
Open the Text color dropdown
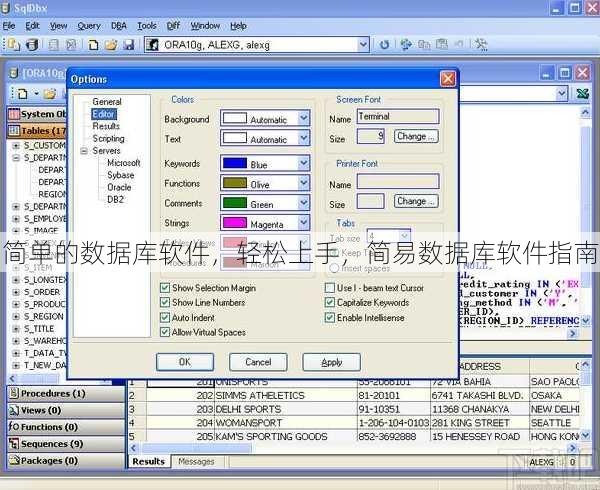(x=304, y=138)
